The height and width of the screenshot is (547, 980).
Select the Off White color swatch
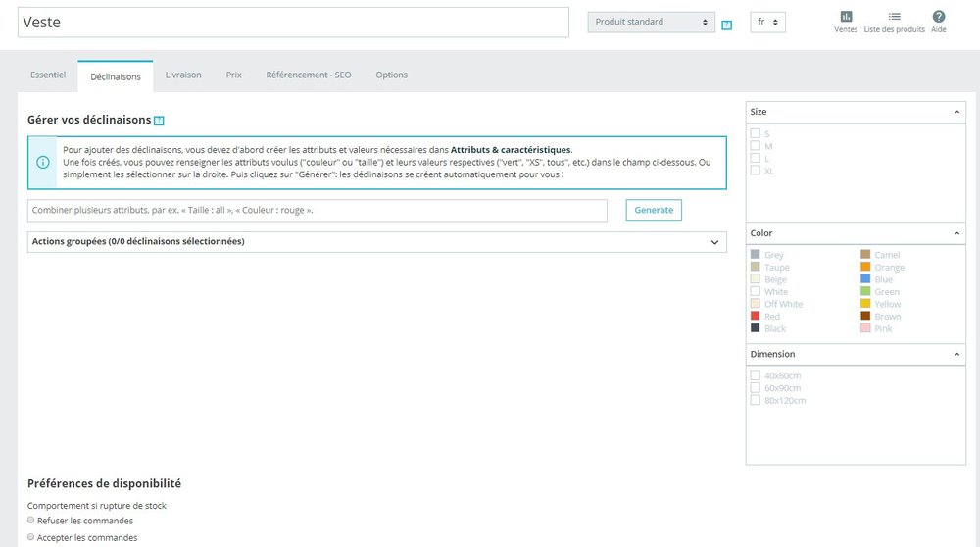pyautogui.click(x=755, y=304)
